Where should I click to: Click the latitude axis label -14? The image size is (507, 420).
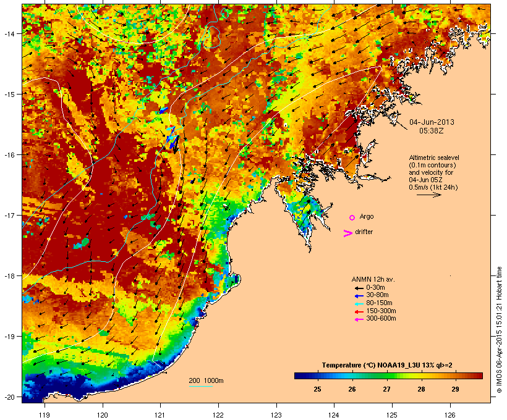(9, 34)
